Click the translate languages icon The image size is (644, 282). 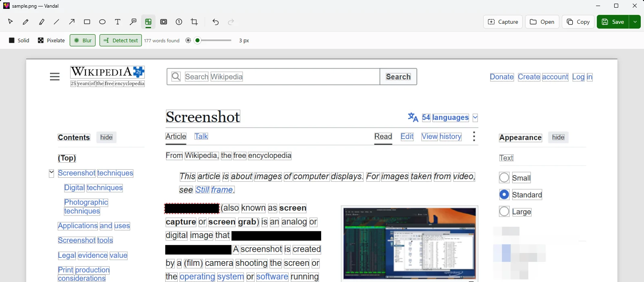pyautogui.click(x=413, y=117)
